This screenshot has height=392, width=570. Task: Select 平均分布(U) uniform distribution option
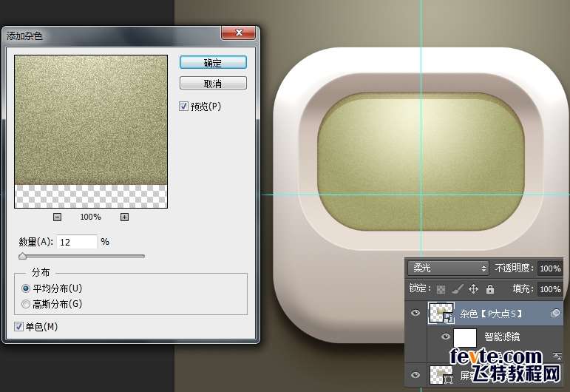pyautogui.click(x=26, y=288)
